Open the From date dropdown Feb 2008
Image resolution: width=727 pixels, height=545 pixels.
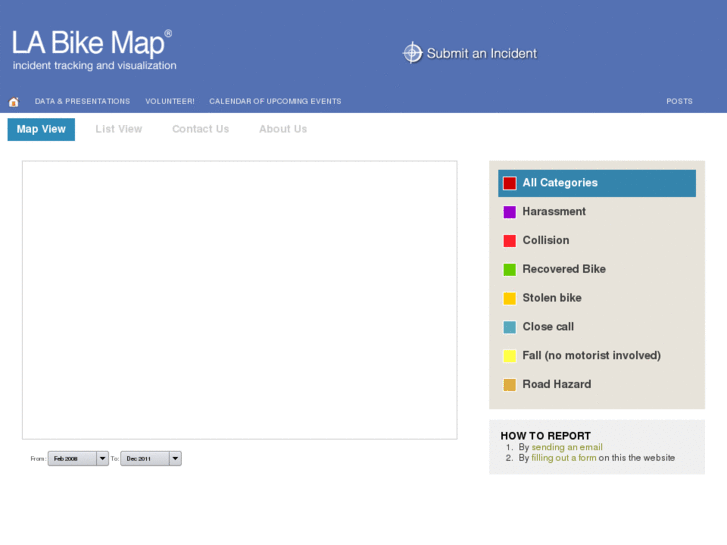(78, 459)
